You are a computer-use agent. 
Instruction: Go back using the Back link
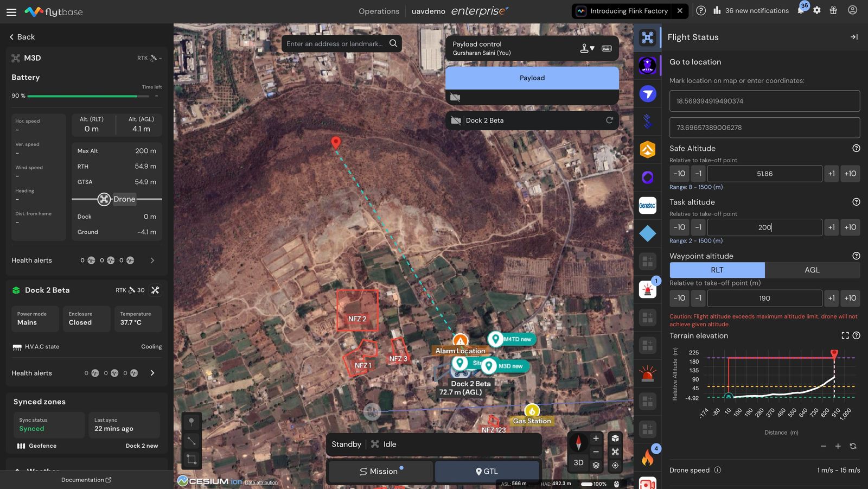pyautogui.click(x=22, y=37)
